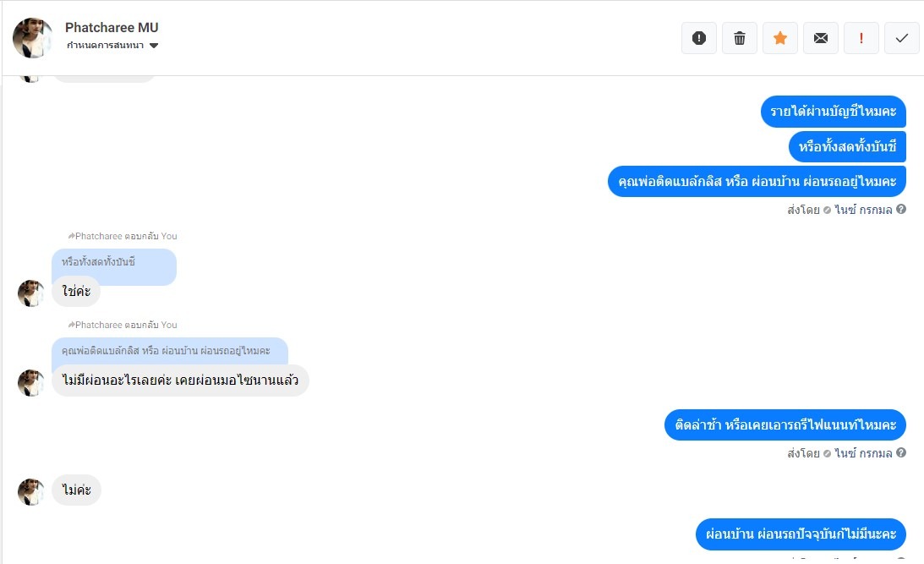Click help icon below the ติดล่าช้า message
Viewport: 924px width, 564px height.
pos(901,453)
